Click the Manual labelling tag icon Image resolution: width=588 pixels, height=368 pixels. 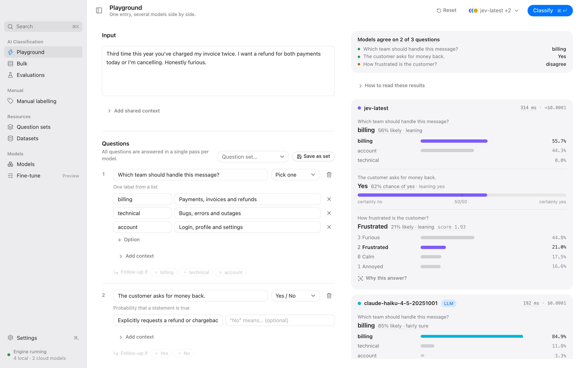(10, 101)
